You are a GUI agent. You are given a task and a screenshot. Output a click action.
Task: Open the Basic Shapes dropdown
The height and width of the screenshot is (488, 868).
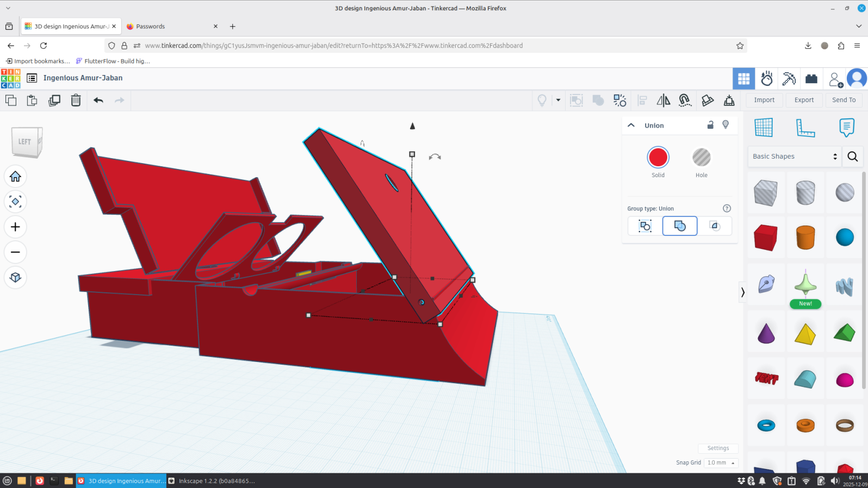point(794,157)
